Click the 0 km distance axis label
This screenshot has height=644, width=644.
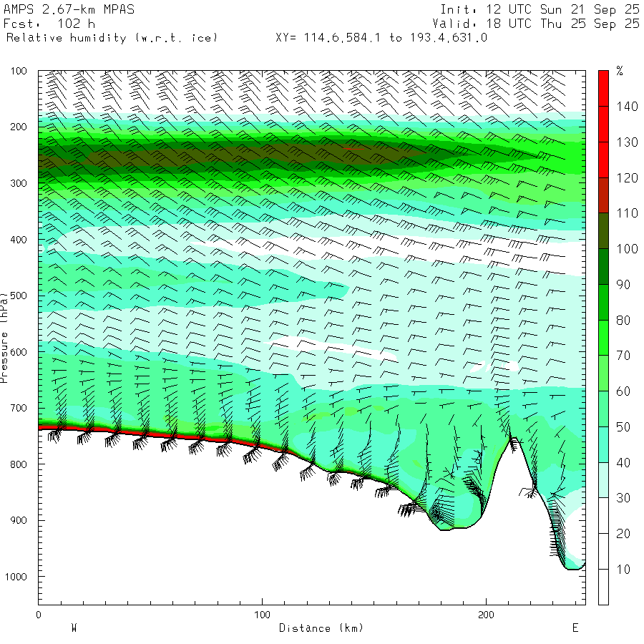[39, 615]
